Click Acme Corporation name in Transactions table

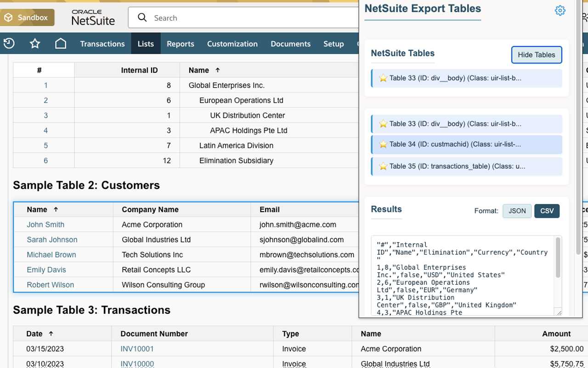pyautogui.click(x=391, y=349)
